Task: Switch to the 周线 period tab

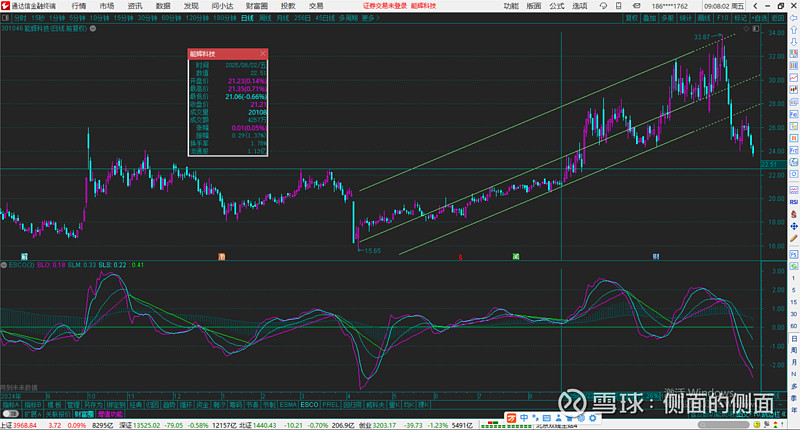Action: pos(264,18)
